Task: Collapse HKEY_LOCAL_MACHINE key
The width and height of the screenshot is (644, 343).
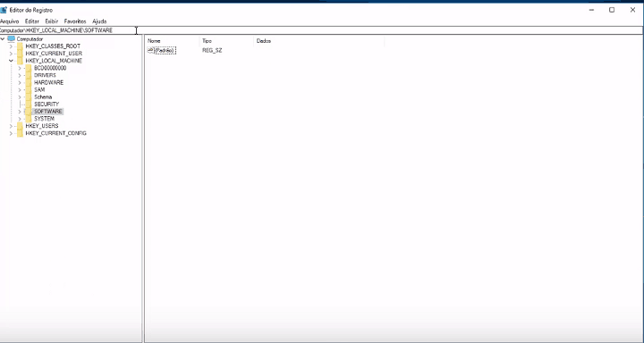Action: coord(11,61)
